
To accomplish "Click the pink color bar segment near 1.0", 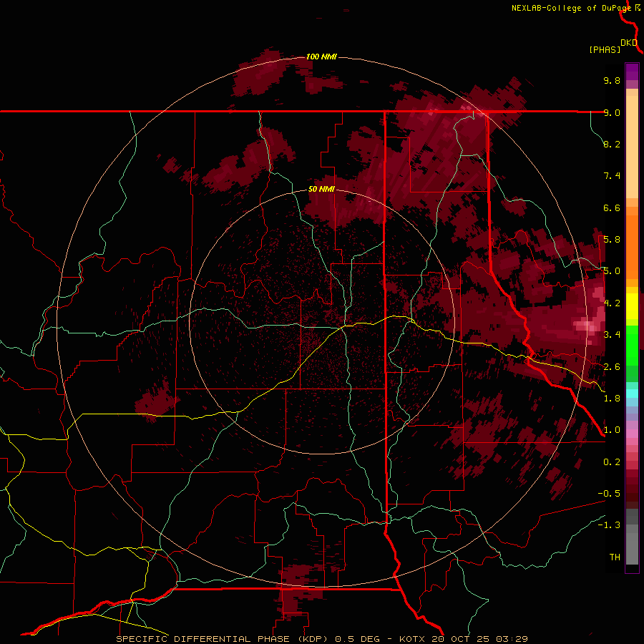I will pyautogui.click(x=632, y=434).
